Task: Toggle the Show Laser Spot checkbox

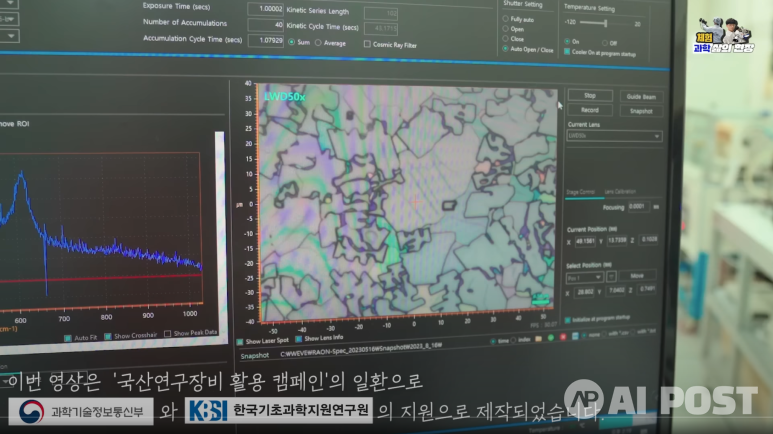Action: coord(240,342)
